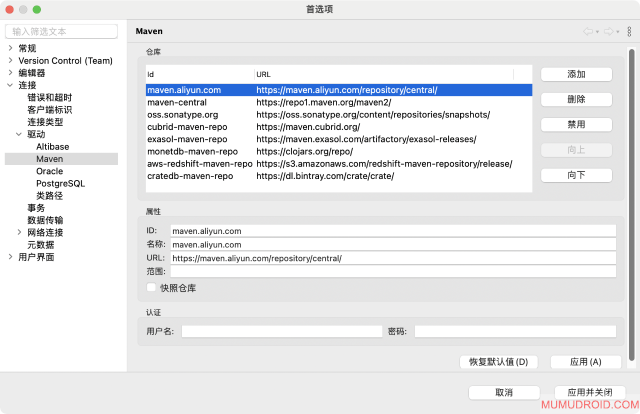Open the back arrow history dropdown
640x414 pixels.
(x=597, y=32)
